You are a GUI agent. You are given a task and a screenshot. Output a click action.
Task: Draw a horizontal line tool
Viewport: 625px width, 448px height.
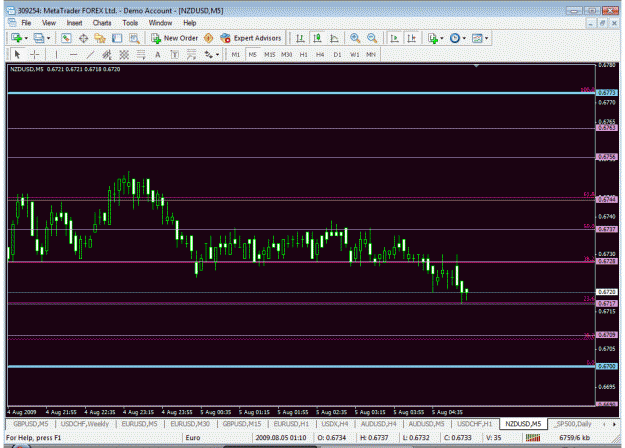[x=73, y=55]
